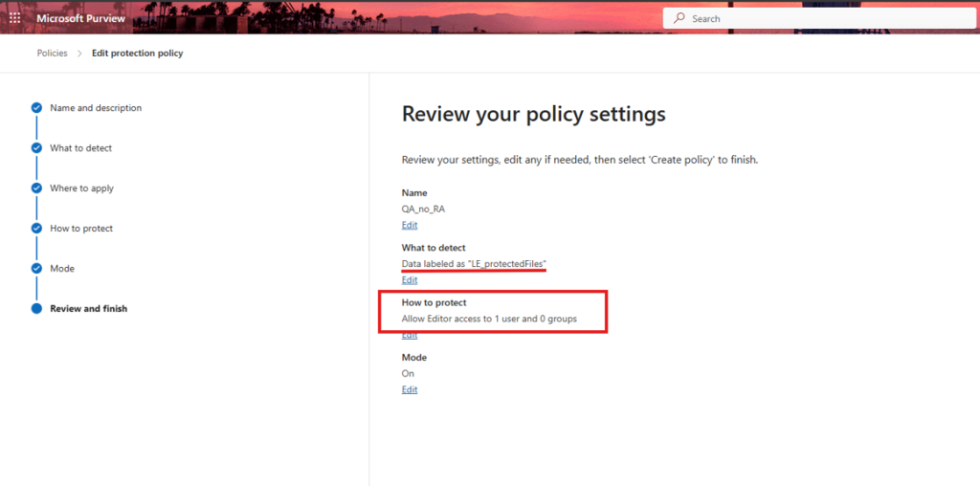Go back to the Policies breadcrumb
This screenshot has width=980, height=486.
(52, 54)
